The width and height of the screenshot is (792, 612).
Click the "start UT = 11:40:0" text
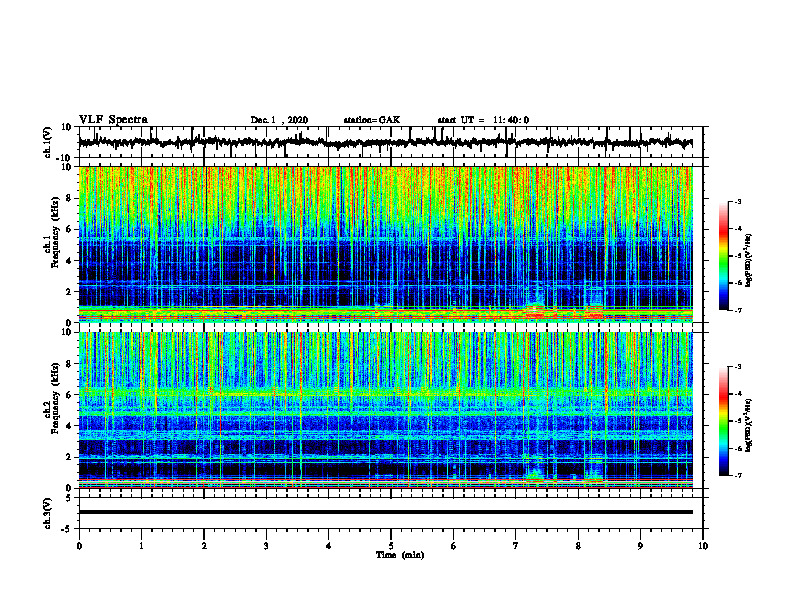click(x=483, y=120)
